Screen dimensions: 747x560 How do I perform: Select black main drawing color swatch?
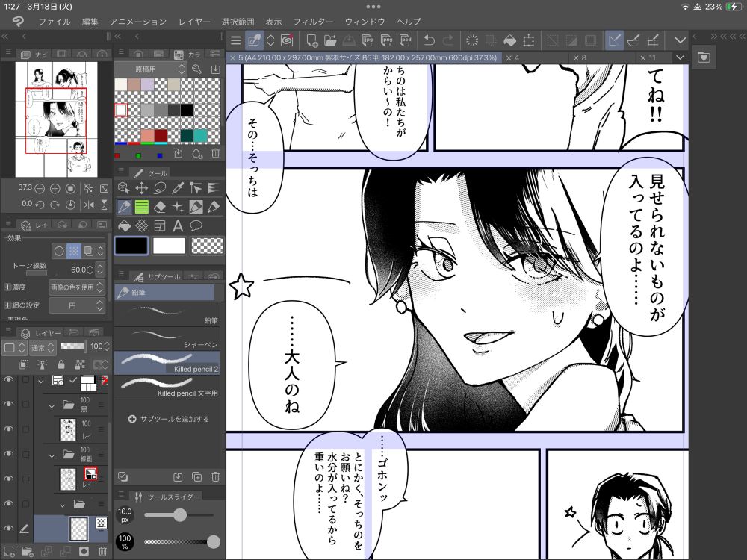pos(131,246)
